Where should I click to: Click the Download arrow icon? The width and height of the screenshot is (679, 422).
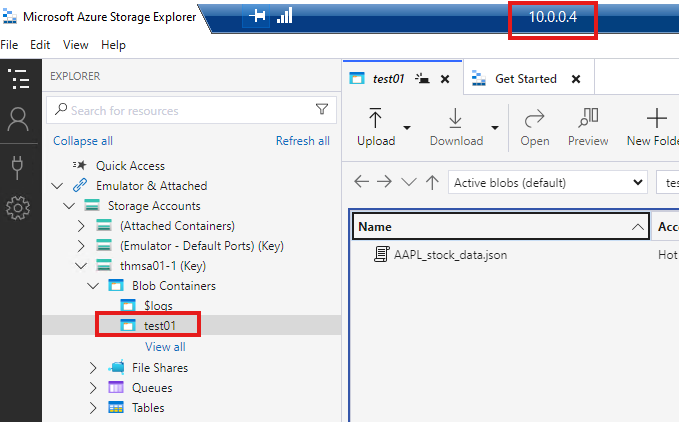point(455,118)
